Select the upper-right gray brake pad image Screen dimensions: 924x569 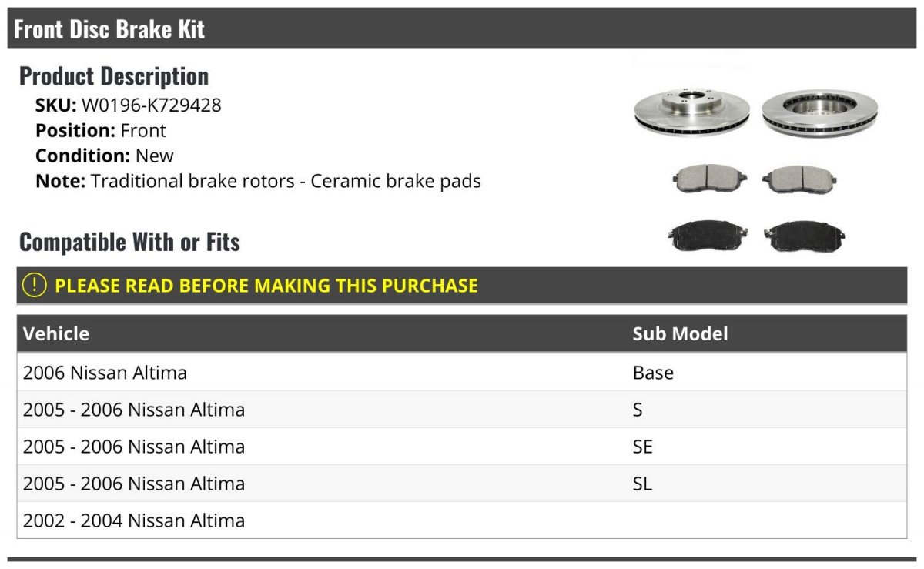click(799, 179)
